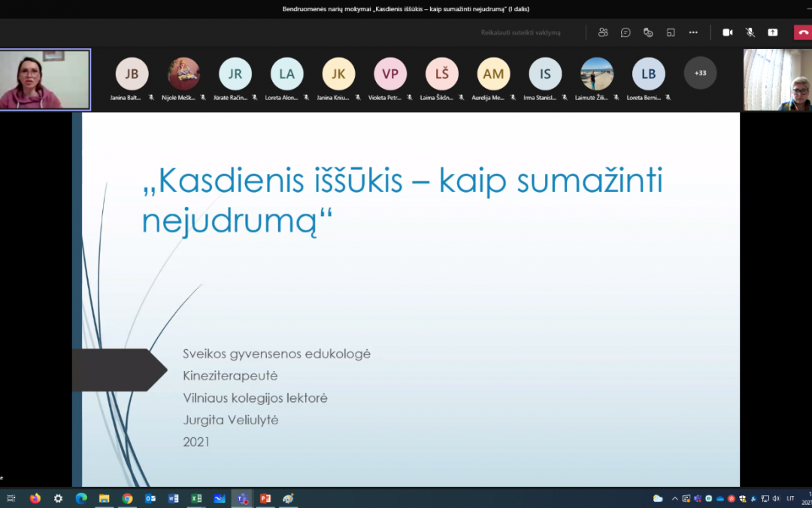The height and width of the screenshot is (508, 812).
Task: Click Microsoft Teams taskbar icon
Action: click(242, 499)
